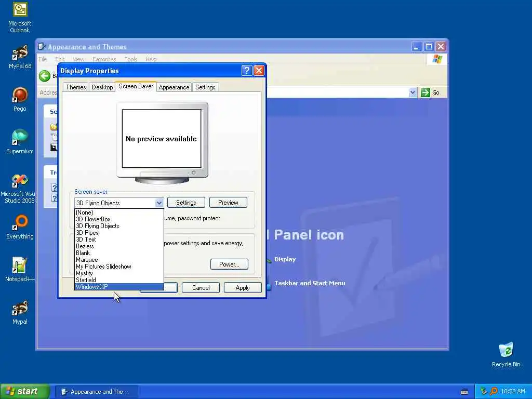Select the Notepad++ desktop shortcut
Image resolution: width=532 pixels, height=399 pixels.
click(x=20, y=270)
